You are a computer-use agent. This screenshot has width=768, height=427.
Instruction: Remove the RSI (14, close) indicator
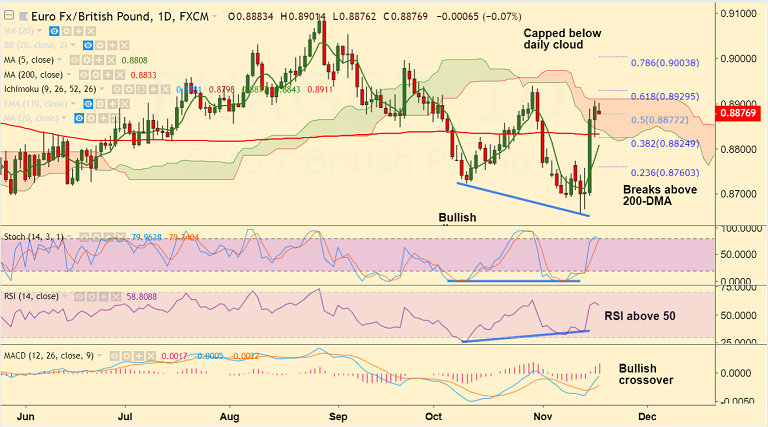click(116, 297)
